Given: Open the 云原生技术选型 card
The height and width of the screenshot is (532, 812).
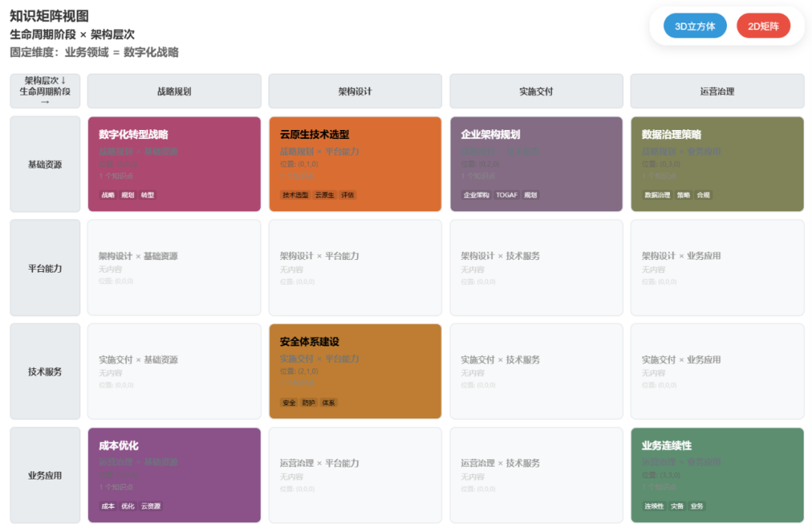Looking at the screenshot, I should pos(355,164).
